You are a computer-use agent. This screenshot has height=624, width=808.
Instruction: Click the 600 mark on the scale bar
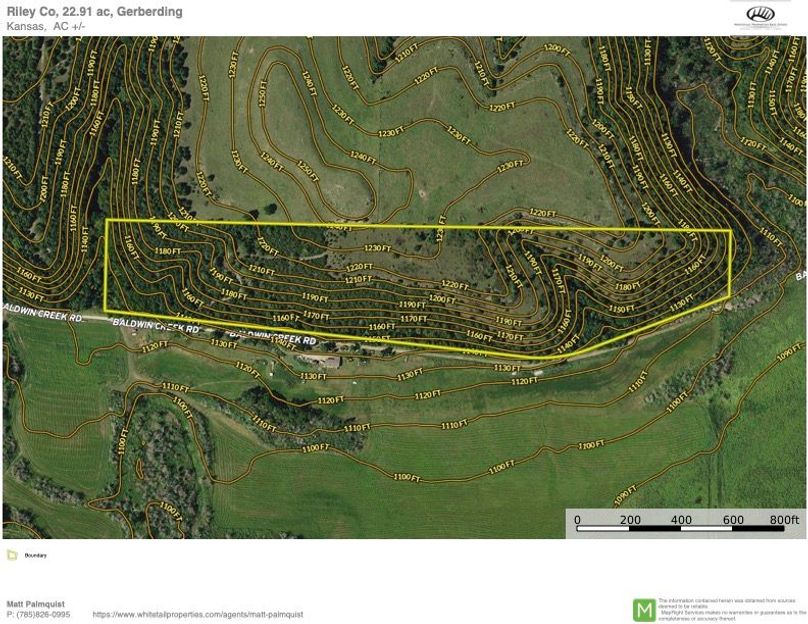[733, 520]
